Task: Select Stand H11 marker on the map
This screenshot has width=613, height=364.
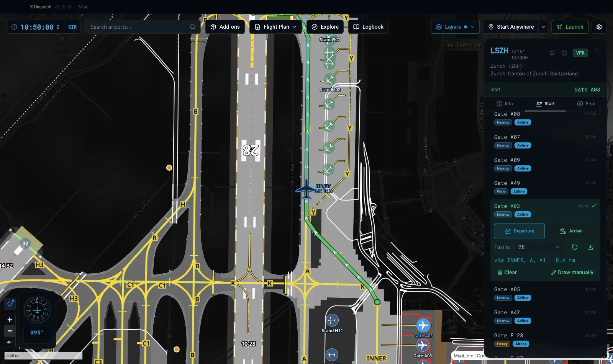Action: [332, 320]
